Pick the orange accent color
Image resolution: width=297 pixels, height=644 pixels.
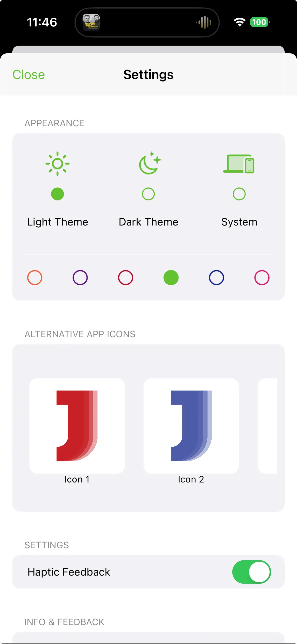35,277
